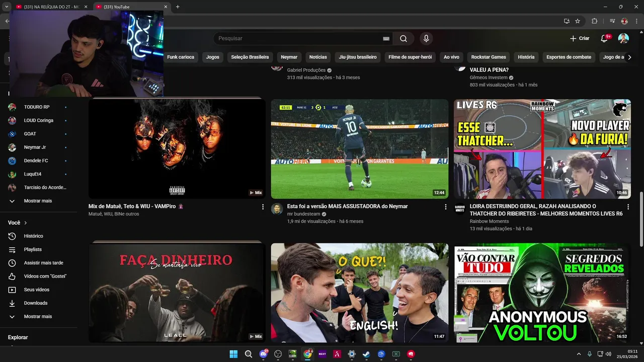Image resolution: width=644 pixels, height=362 pixels.
Task: Open the on-screen keyboard icon in search box
Action: pos(386,38)
